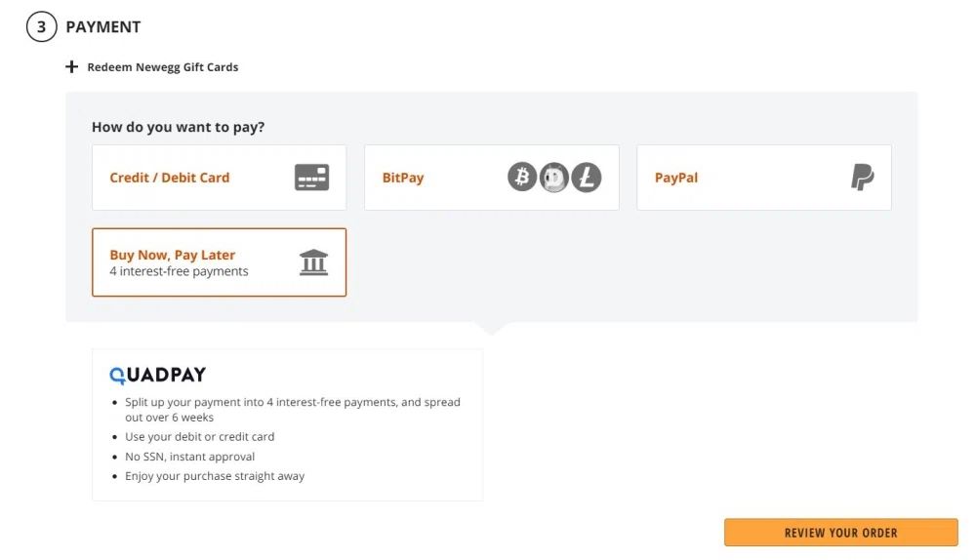The width and height of the screenshot is (976, 560).
Task: Click the Litecoin coin icon
Action: point(587,178)
